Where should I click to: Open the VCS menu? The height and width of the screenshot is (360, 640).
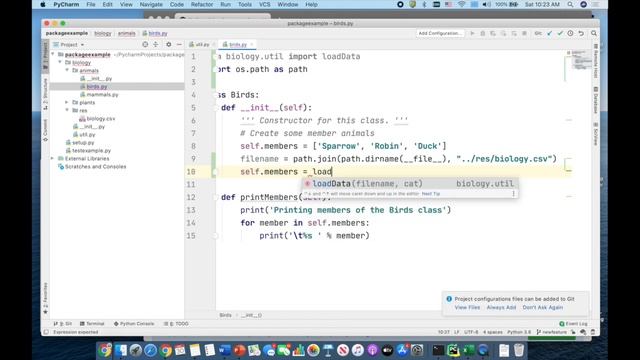264,4
